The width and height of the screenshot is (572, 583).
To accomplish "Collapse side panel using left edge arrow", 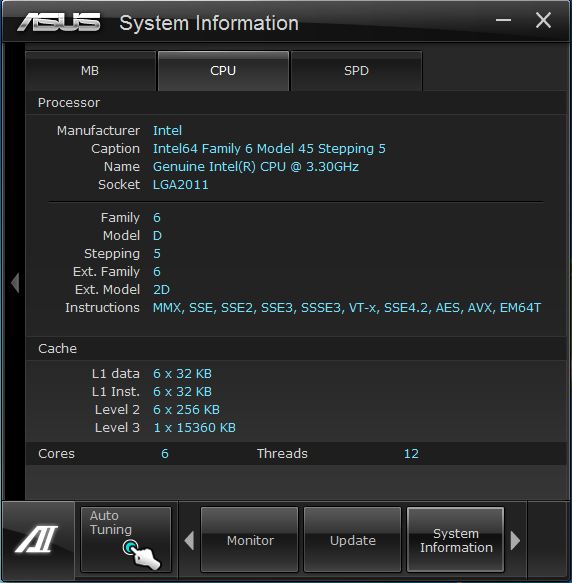I will coord(15,283).
